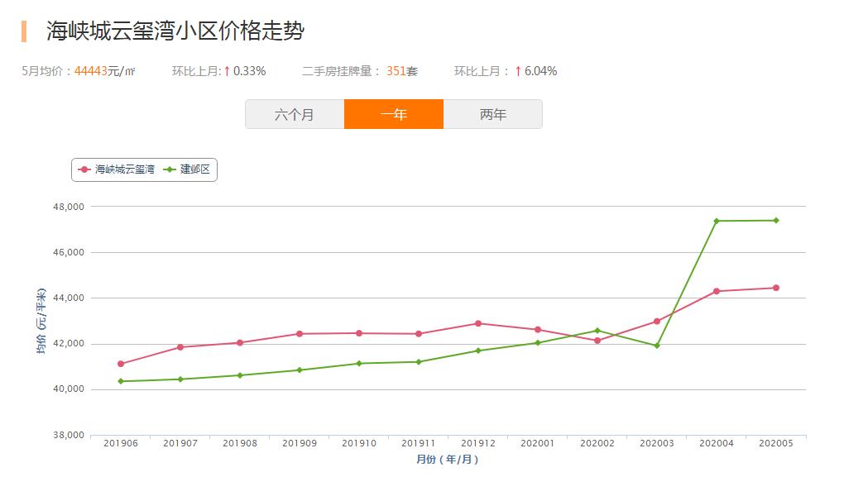Click the 海峡城云玺湾 data point for 202002
Viewport: 868px width, 477px height.
(x=597, y=341)
